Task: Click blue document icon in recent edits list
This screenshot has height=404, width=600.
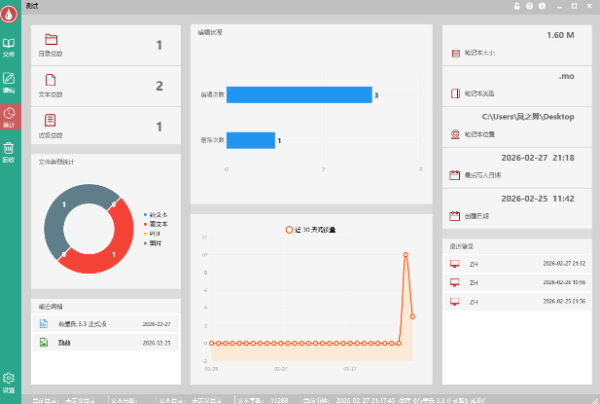Action: (x=44, y=324)
